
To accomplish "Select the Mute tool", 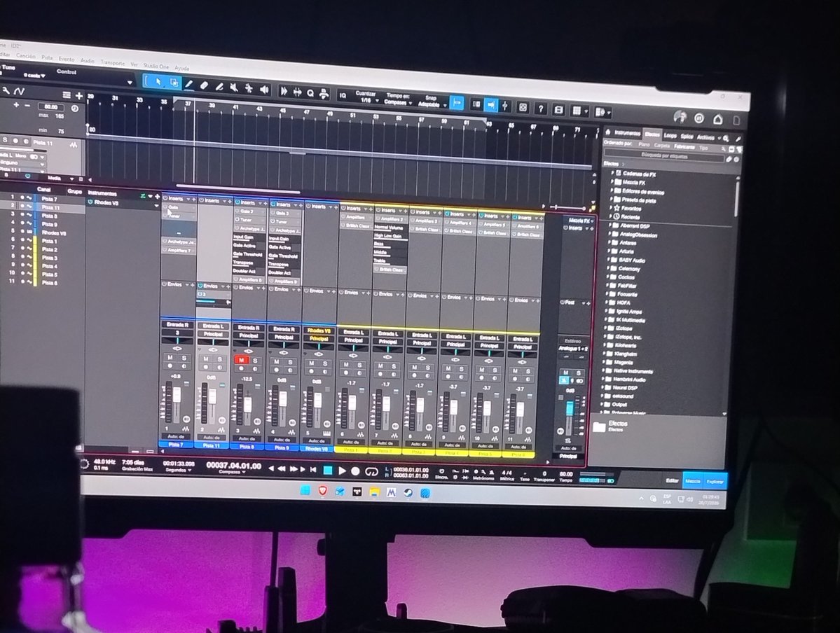I will click(x=234, y=88).
